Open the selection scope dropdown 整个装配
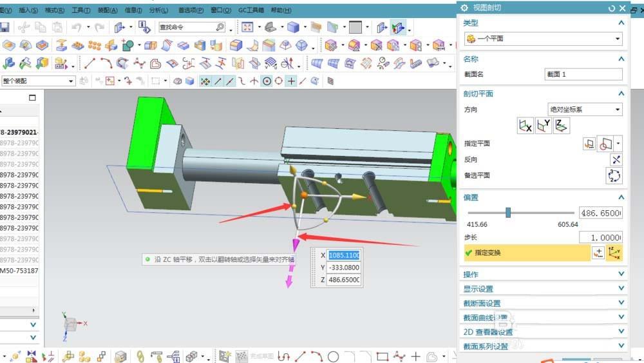The image size is (644, 363). coord(37,81)
